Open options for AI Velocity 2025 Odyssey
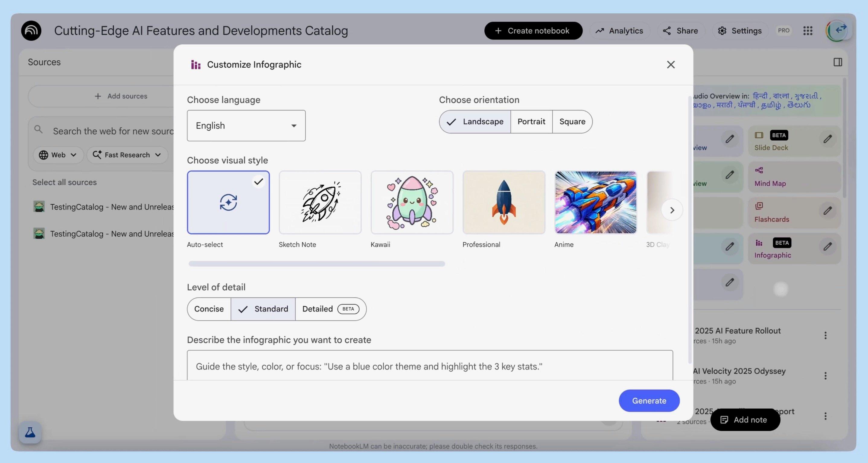The height and width of the screenshot is (463, 868). pos(825,376)
